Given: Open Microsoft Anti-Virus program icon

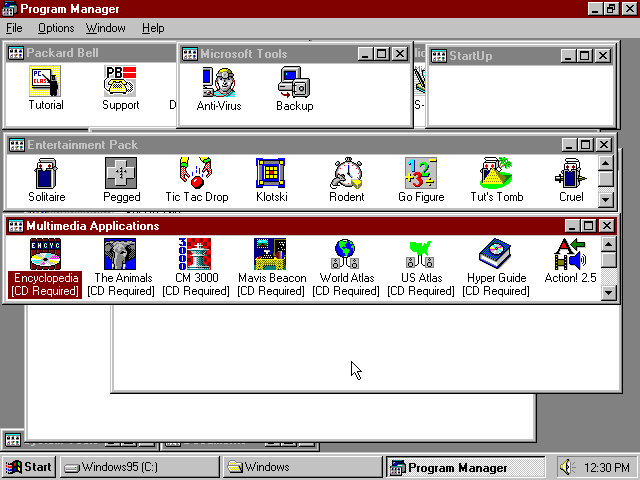Looking at the screenshot, I should [219, 82].
